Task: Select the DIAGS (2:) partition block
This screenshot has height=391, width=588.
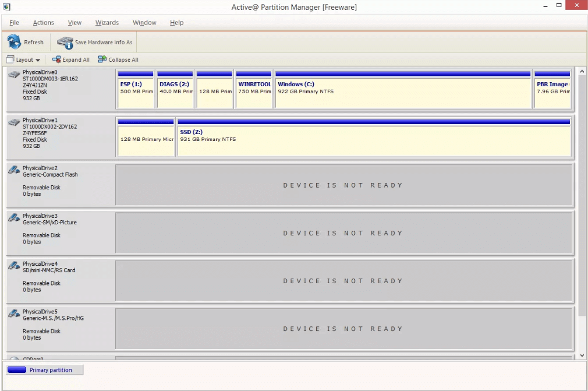Action: (x=175, y=89)
